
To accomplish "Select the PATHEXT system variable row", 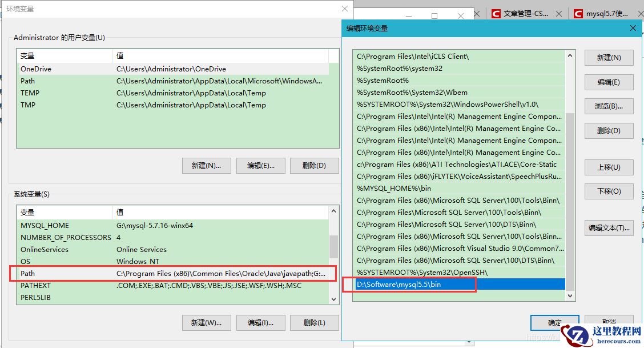I will coord(173,285).
